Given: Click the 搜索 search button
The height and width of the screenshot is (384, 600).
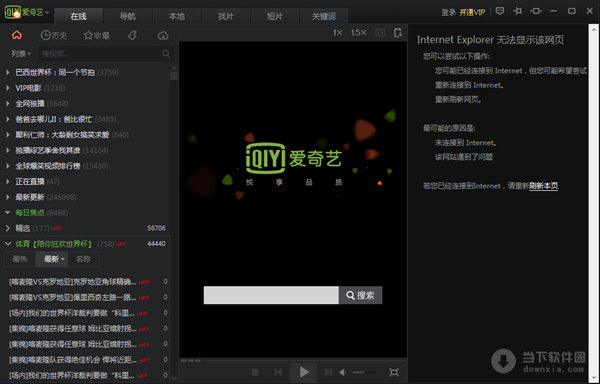Looking at the screenshot, I should (360, 295).
